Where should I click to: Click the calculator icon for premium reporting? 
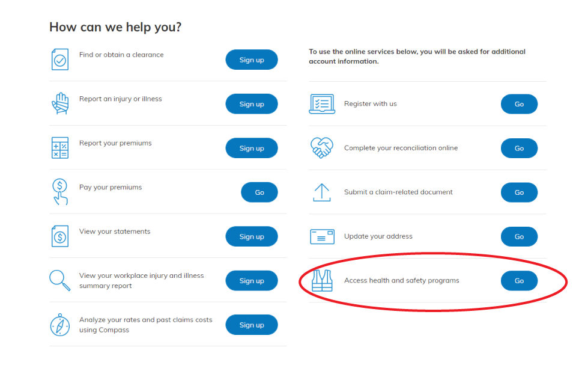(x=60, y=148)
